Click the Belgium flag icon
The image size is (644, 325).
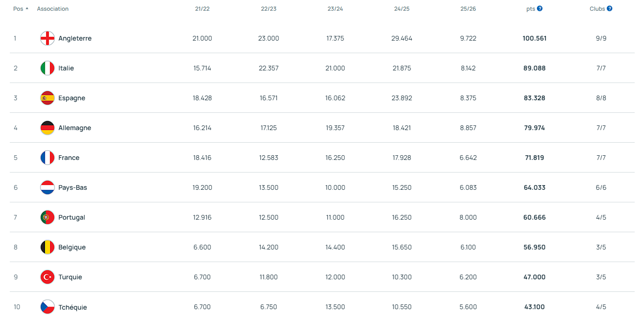point(47,247)
